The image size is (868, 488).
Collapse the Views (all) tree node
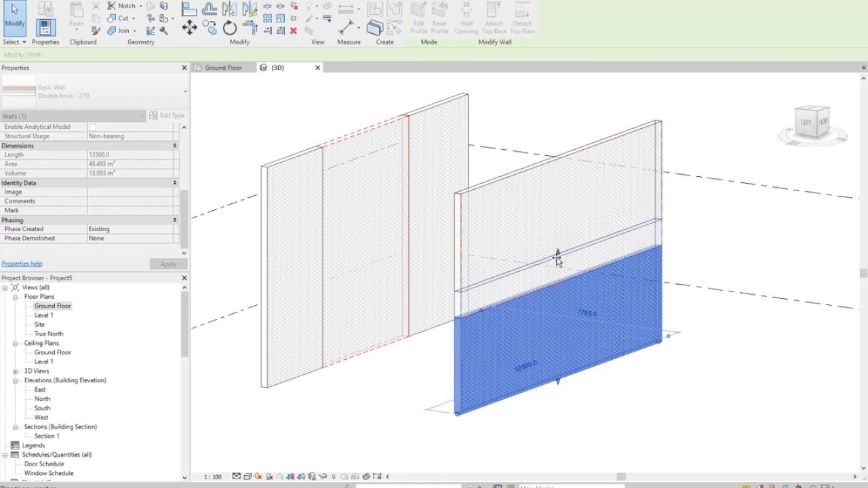5,287
